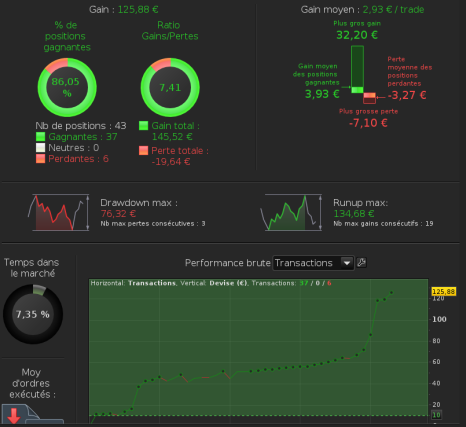Click the red Perte totale legend swatch
The image size is (466, 427).
pyautogui.click(x=143, y=150)
